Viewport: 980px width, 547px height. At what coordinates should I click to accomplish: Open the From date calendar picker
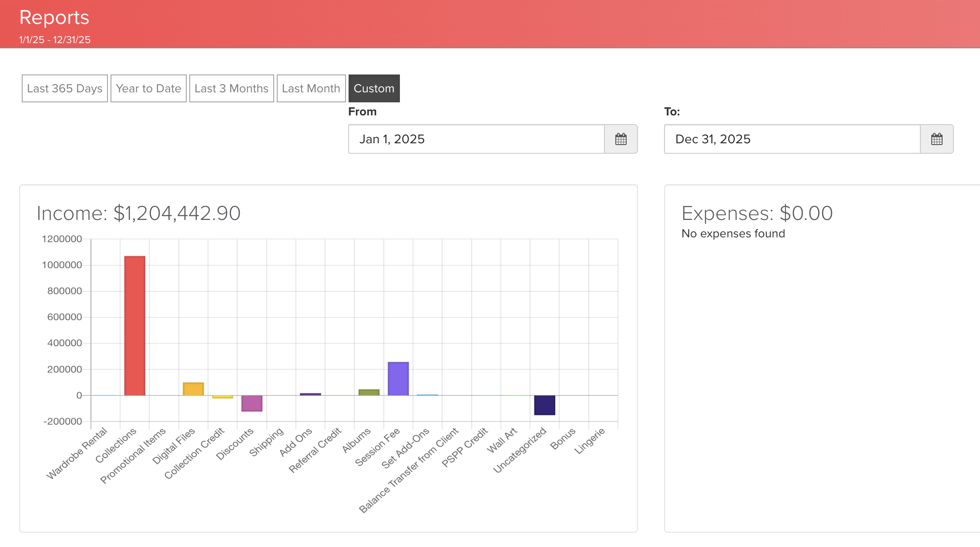pyautogui.click(x=621, y=139)
